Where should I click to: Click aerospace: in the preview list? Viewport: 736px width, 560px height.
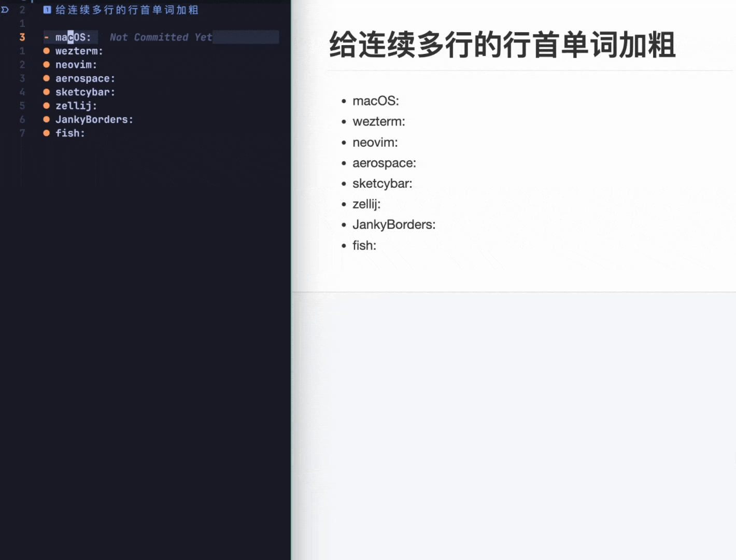click(384, 163)
